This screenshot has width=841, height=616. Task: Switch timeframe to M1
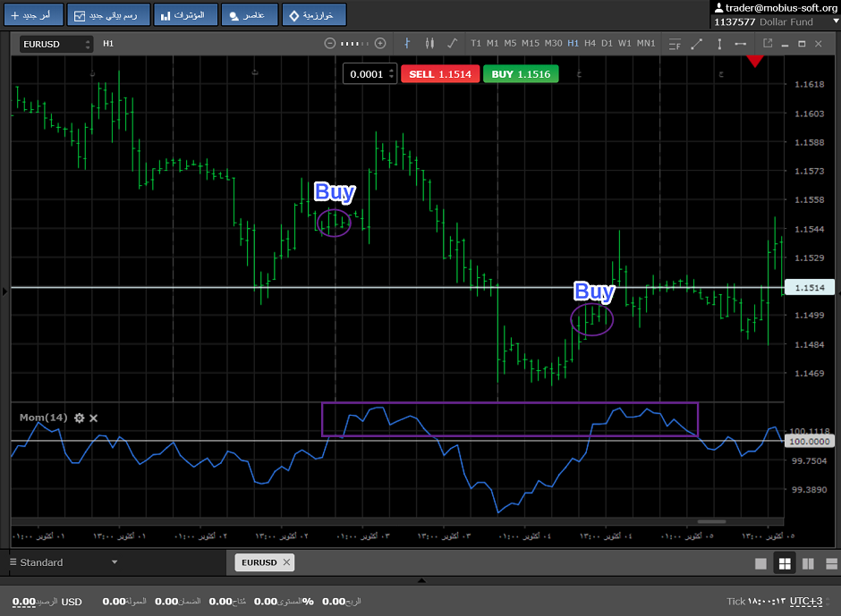(492, 44)
